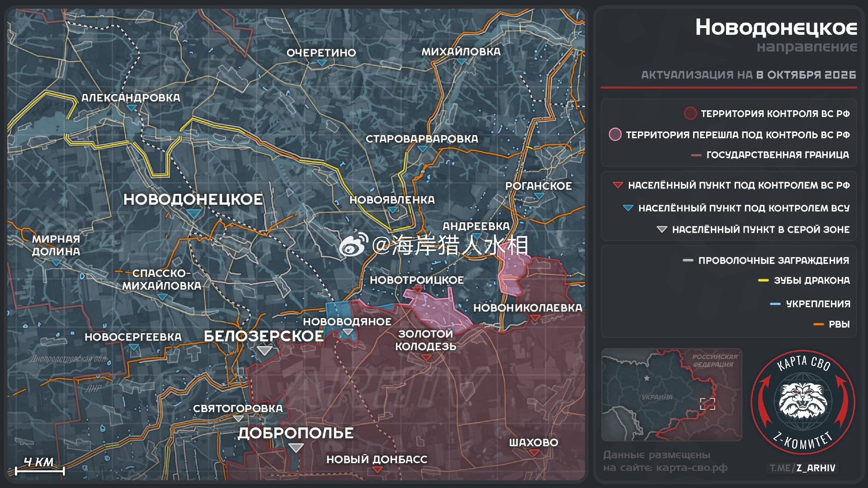Open the Ukraine overview minimap

click(x=672, y=394)
